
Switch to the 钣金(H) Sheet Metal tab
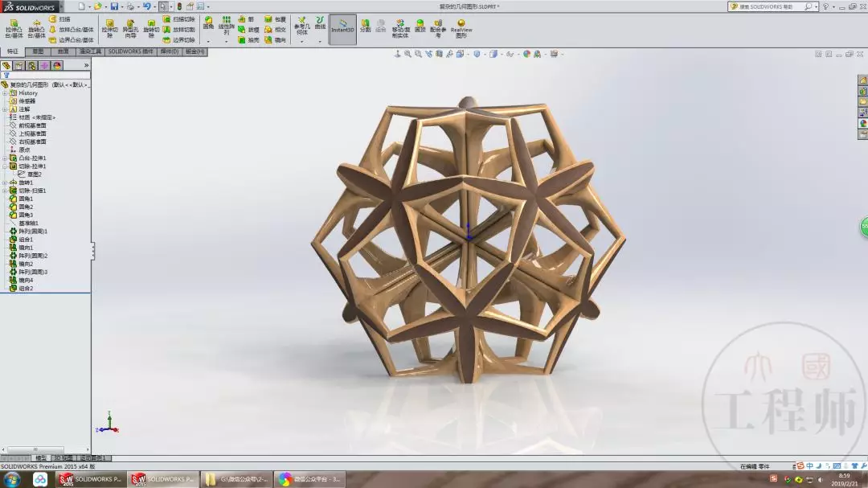[194, 51]
